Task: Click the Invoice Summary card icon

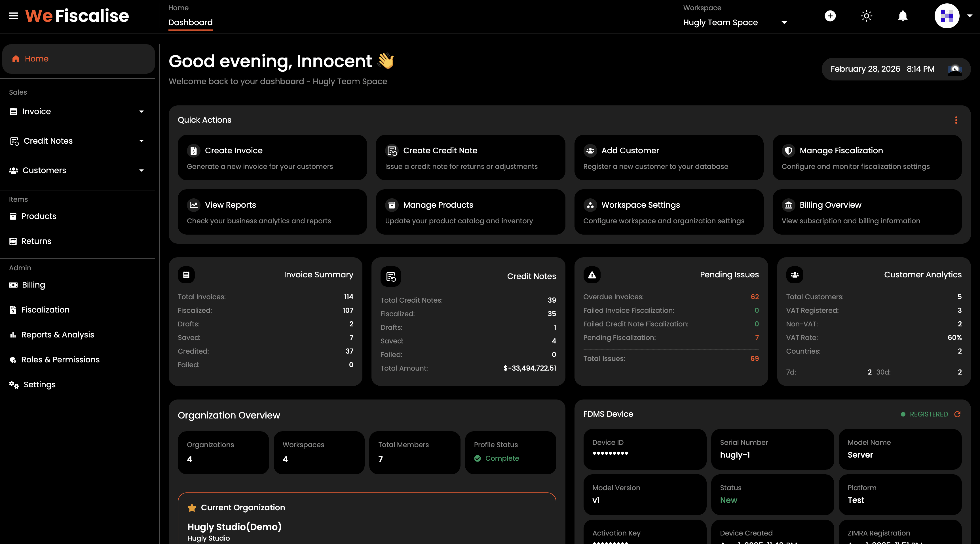Action: pos(186,275)
